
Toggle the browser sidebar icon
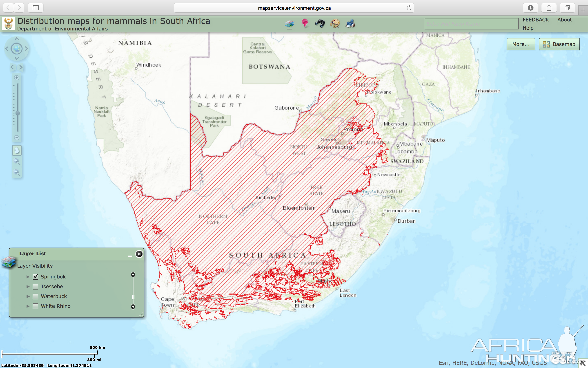coord(36,8)
